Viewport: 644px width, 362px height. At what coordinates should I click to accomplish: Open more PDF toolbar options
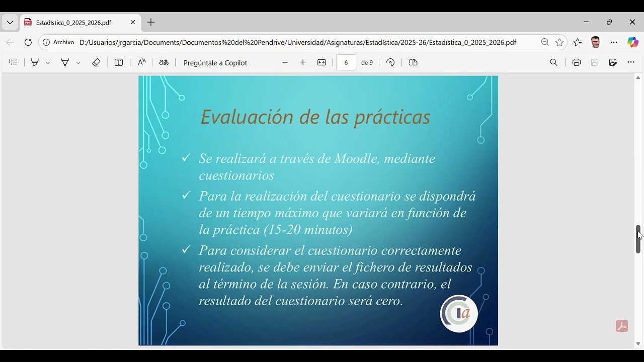pyautogui.click(x=631, y=62)
